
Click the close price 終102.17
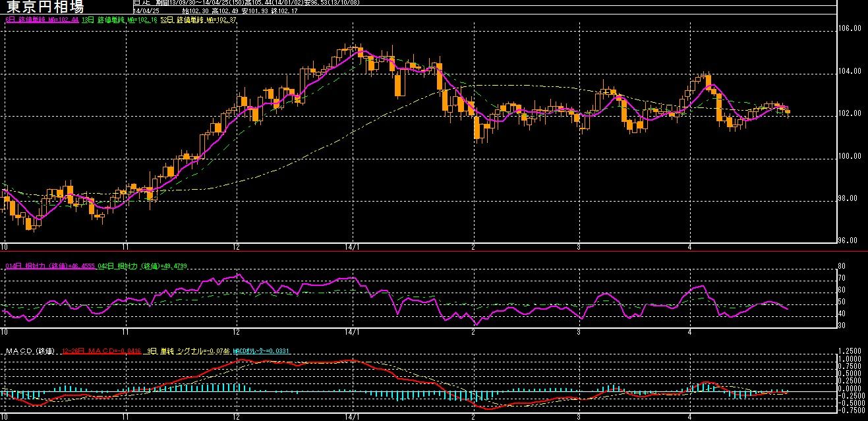[284, 11]
